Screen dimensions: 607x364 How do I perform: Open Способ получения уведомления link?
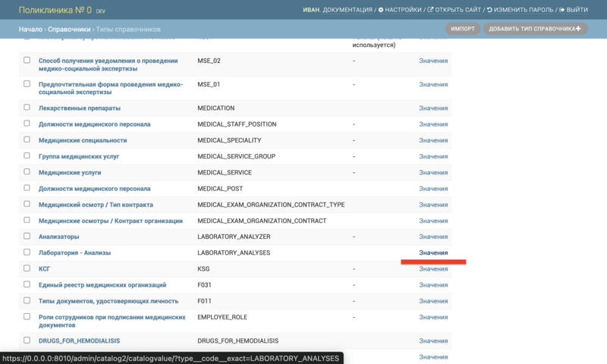108,64
